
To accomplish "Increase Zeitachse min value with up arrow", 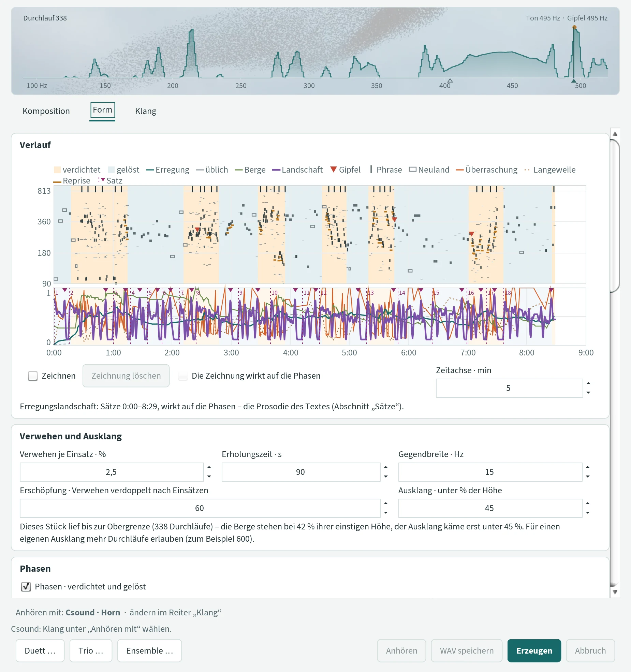I will pos(588,383).
